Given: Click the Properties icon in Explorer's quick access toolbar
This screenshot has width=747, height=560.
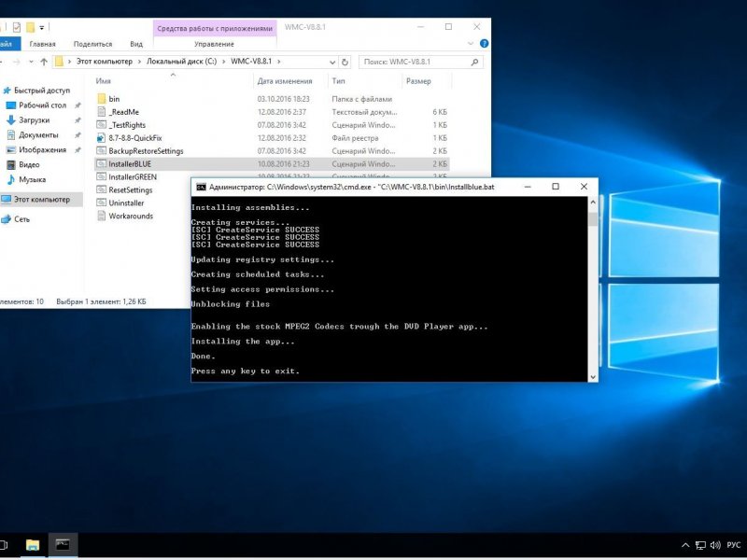Looking at the screenshot, I should click(17, 28).
